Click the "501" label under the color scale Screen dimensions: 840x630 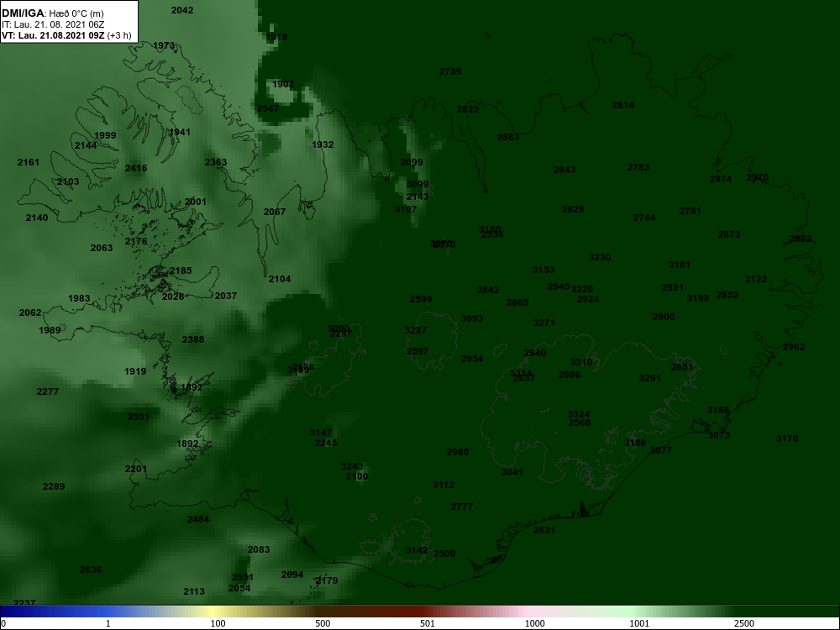[428, 623]
